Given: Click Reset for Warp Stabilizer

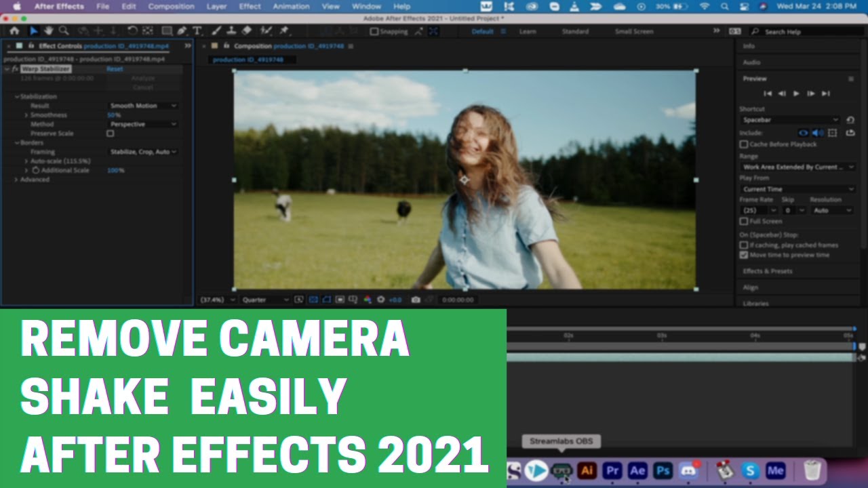Looking at the screenshot, I should point(115,69).
